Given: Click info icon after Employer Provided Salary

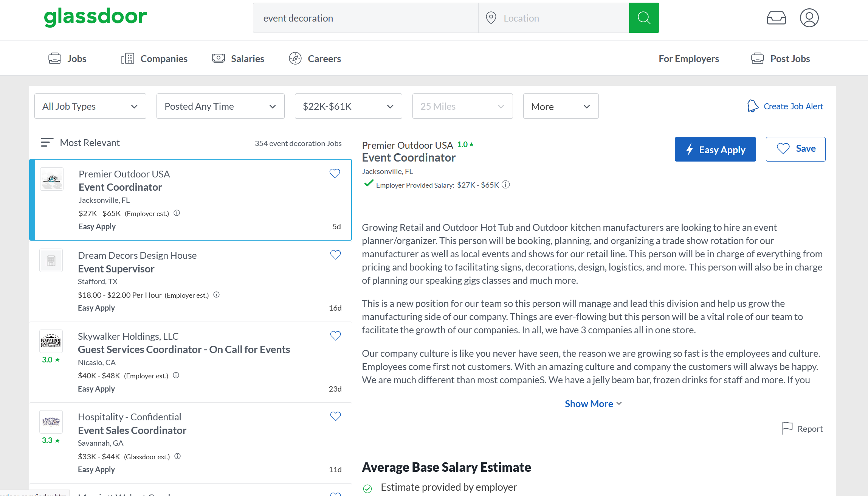Looking at the screenshot, I should pos(505,185).
